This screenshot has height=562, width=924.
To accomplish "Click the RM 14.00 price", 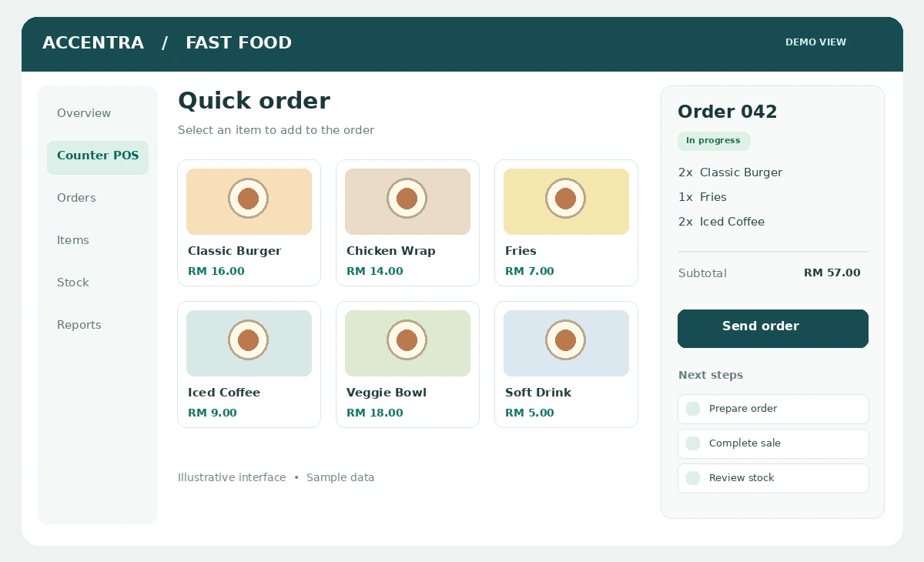I will 375,271.
